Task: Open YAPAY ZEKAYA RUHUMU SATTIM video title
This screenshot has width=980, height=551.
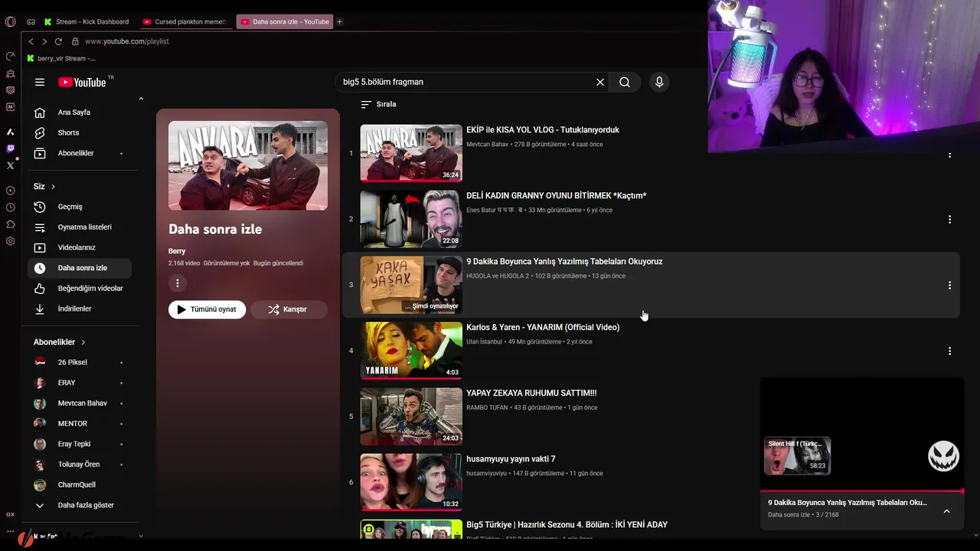Action: 531,393
